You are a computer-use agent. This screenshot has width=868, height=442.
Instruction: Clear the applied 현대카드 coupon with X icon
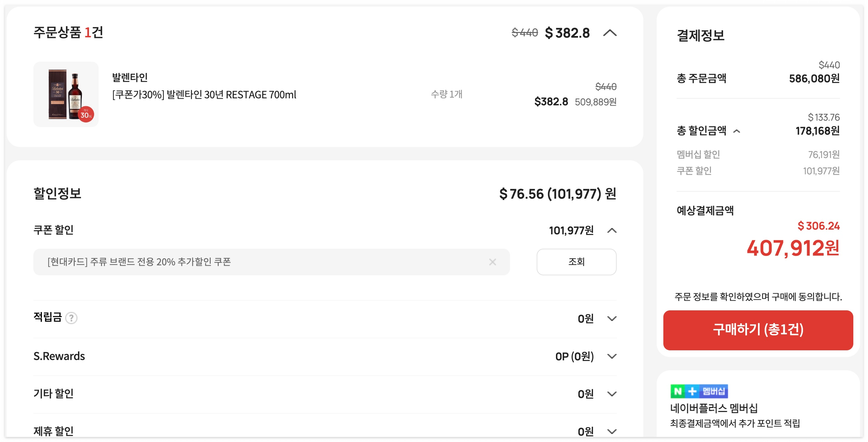coord(492,262)
